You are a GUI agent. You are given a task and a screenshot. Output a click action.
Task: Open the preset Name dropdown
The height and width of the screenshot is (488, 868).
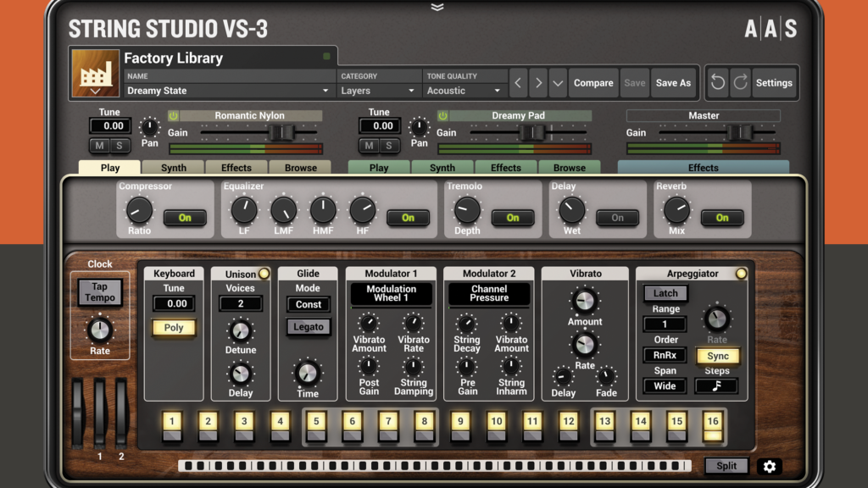pos(229,91)
